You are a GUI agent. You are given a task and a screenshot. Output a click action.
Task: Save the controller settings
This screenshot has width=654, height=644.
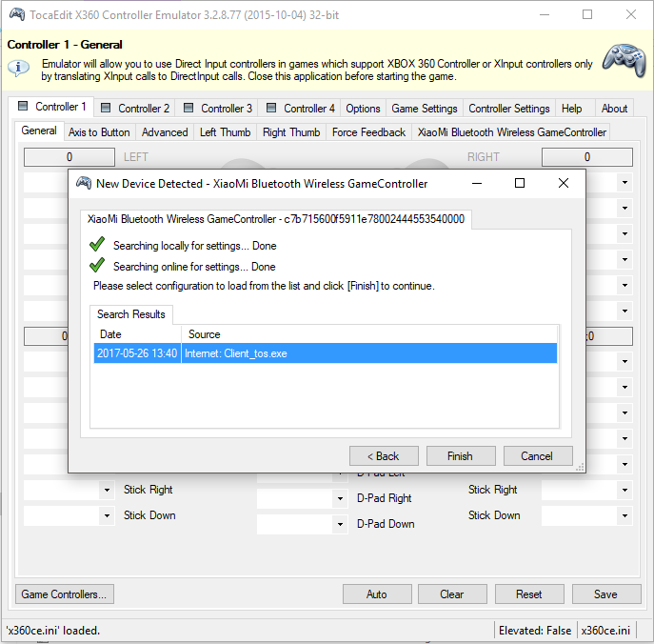coord(606,594)
